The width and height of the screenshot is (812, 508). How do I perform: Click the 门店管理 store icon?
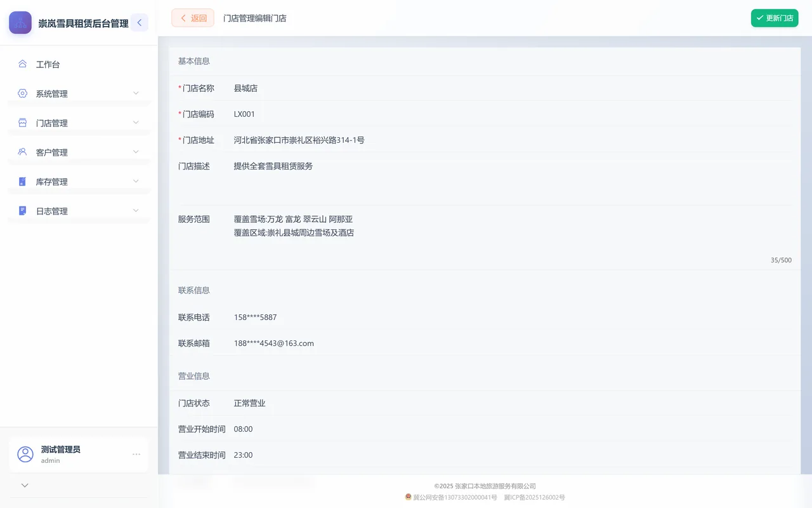click(x=22, y=123)
